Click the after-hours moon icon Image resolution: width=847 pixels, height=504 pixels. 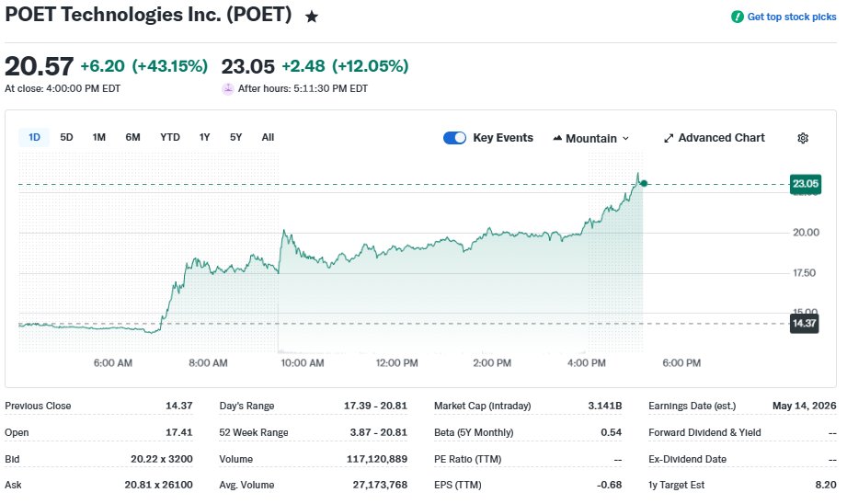click(x=228, y=88)
